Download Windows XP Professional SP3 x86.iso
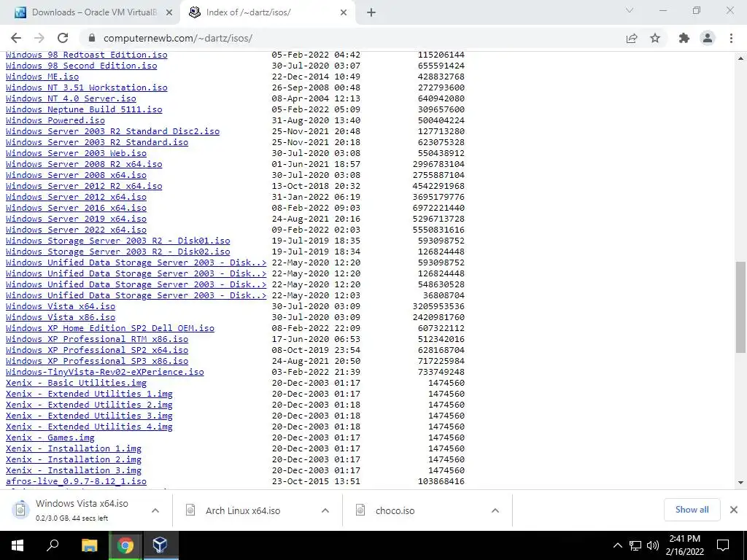This screenshot has width=747, height=560. (x=97, y=362)
